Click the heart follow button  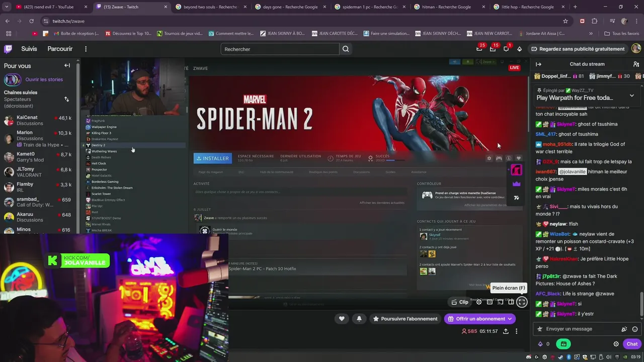342,319
